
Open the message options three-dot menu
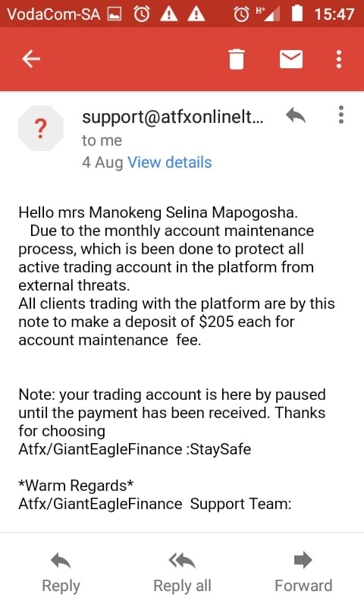click(340, 115)
